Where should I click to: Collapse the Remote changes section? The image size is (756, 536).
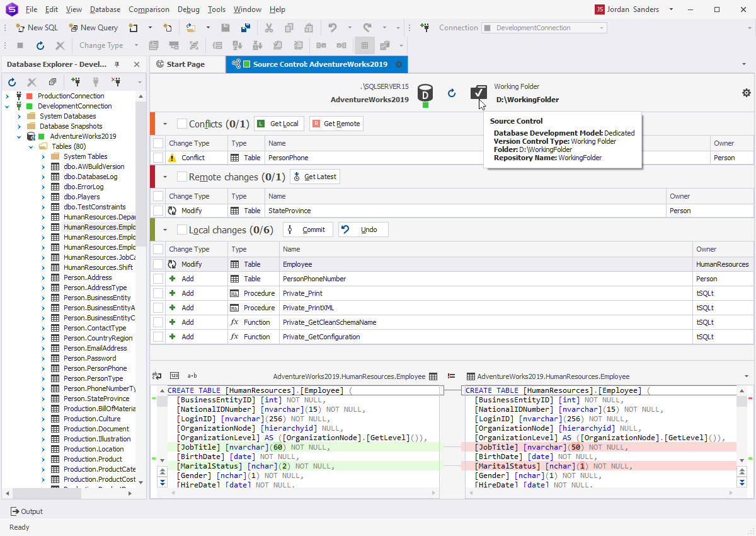point(165,177)
